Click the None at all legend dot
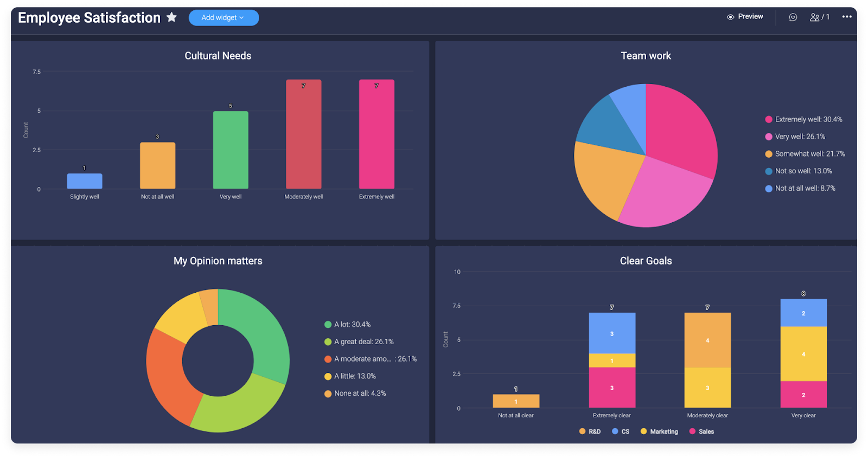The width and height of the screenshot is (868, 458). click(x=328, y=394)
